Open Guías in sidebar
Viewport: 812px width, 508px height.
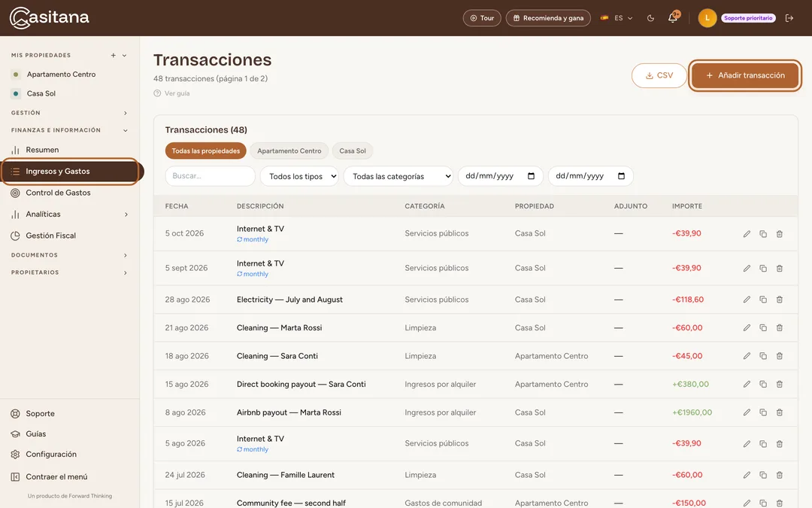pyautogui.click(x=29, y=434)
